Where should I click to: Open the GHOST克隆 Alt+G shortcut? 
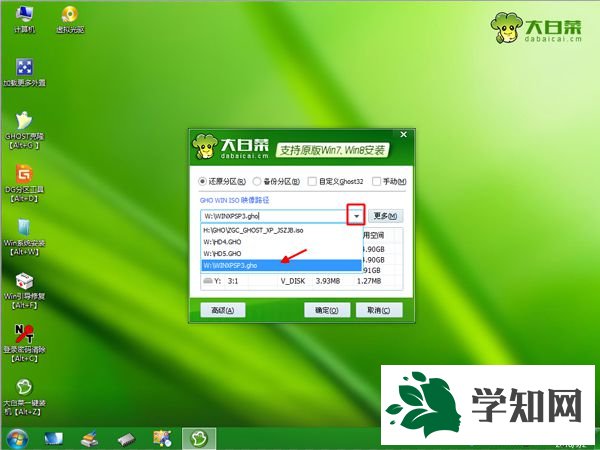point(24,130)
